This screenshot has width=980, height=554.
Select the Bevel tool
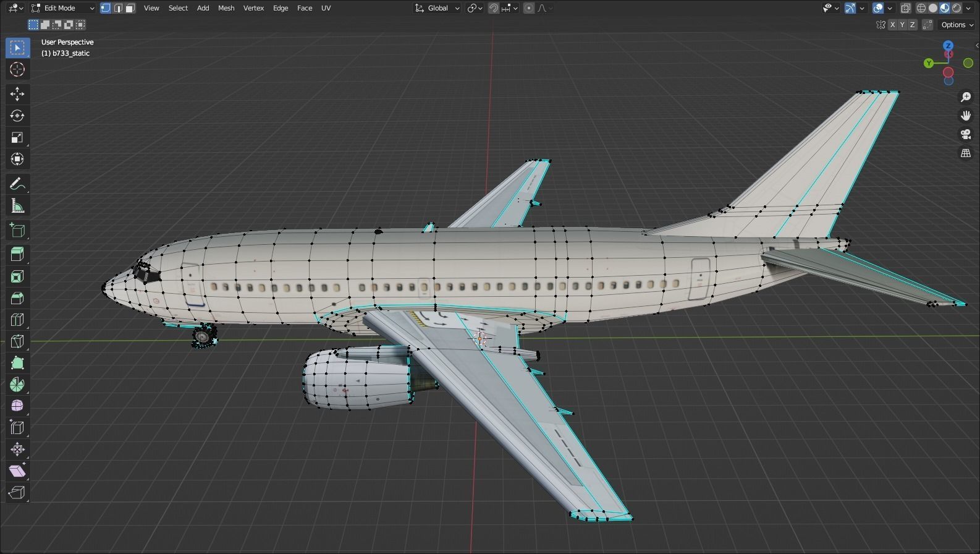click(17, 298)
